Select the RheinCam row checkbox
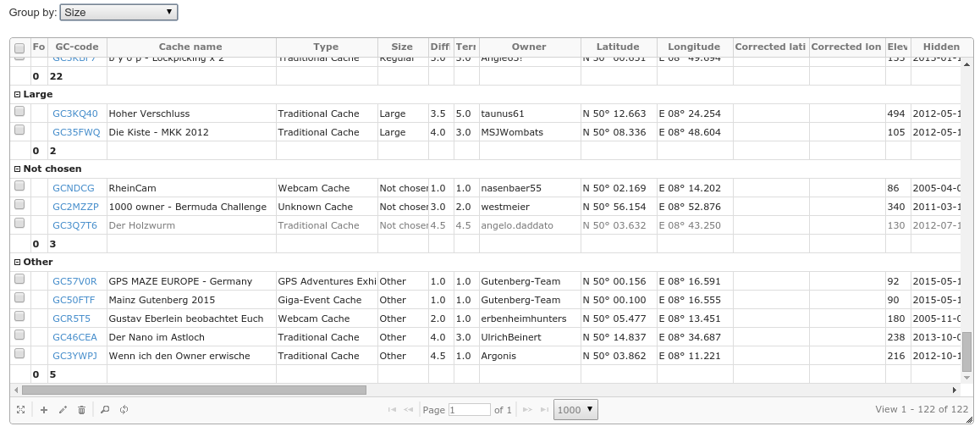This screenshot has height=432, width=980. coord(19,186)
